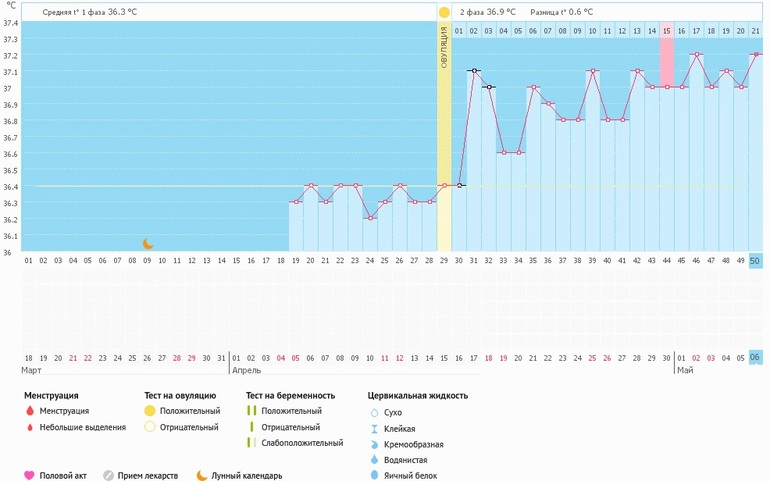
Task: Select the Яичный белок drop icon
Action: pyautogui.click(x=374, y=475)
